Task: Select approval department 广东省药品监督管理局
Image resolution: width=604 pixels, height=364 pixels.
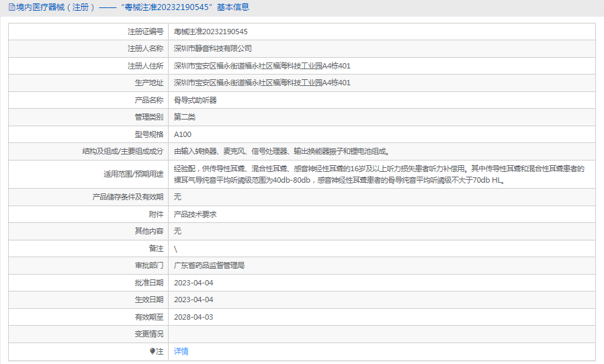Action: tap(209, 265)
